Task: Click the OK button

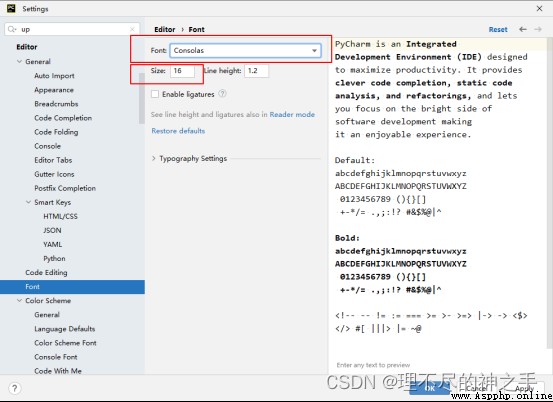Action: coord(429,388)
